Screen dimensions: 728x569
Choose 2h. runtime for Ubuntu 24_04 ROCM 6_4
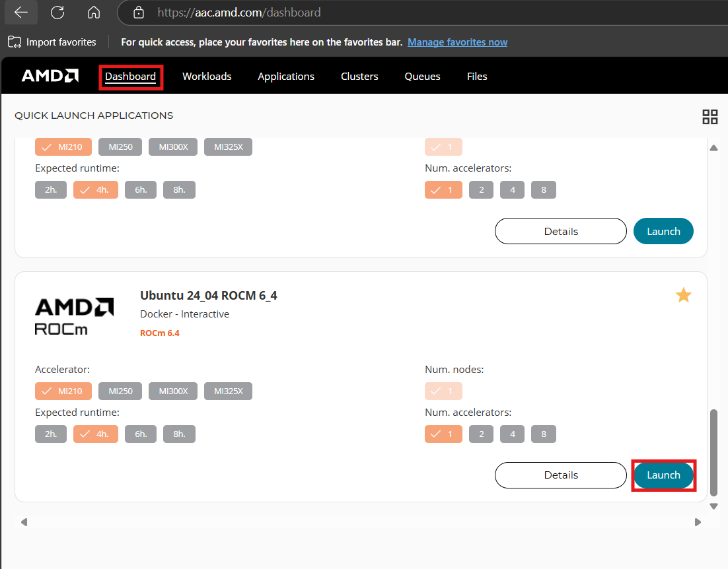(x=51, y=434)
